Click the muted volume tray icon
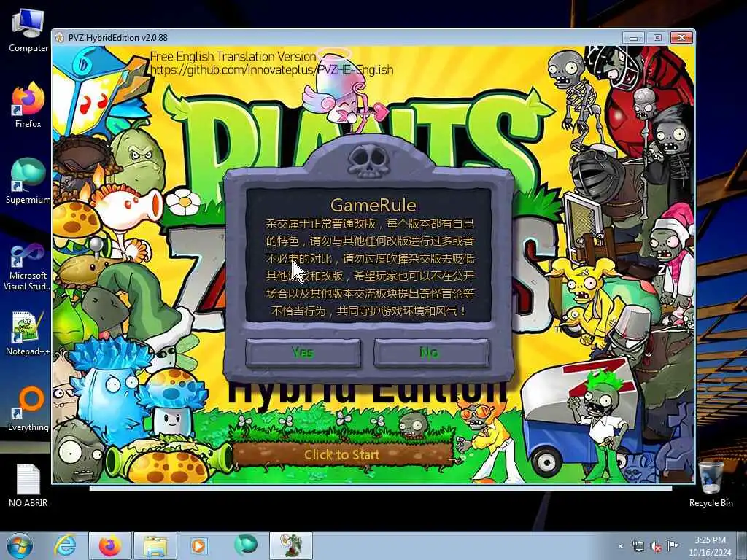Image resolution: width=747 pixels, height=560 pixels. tap(656, 547)
